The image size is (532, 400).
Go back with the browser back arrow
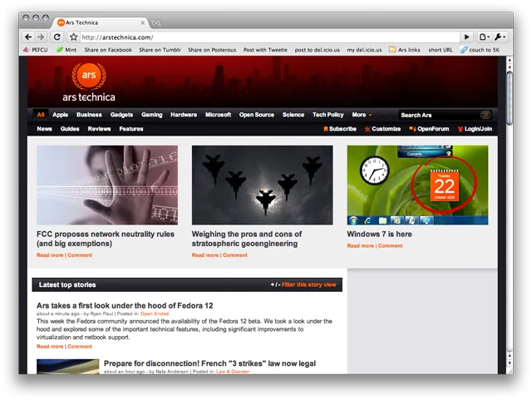(28, 37)
